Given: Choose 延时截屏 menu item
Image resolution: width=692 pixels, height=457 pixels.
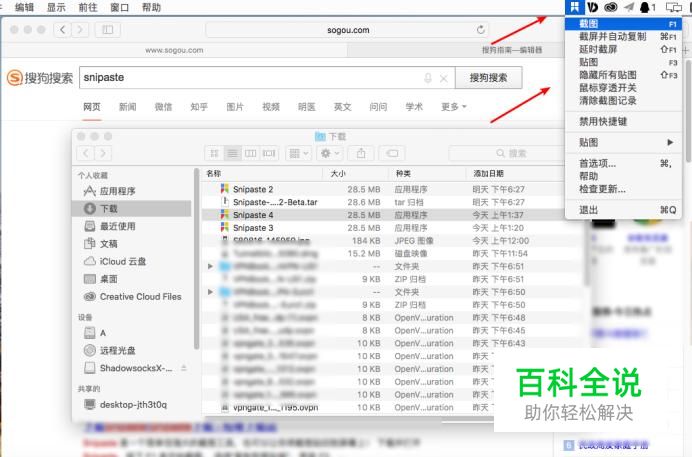Looking at the screenshot, I should [623, 49].
